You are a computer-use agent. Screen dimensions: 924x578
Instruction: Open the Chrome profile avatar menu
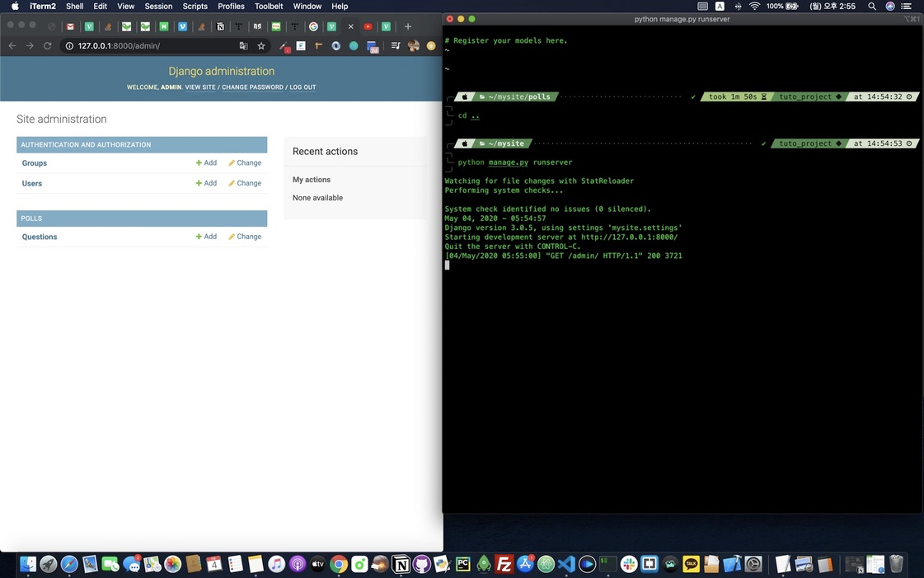pos(413,45)
